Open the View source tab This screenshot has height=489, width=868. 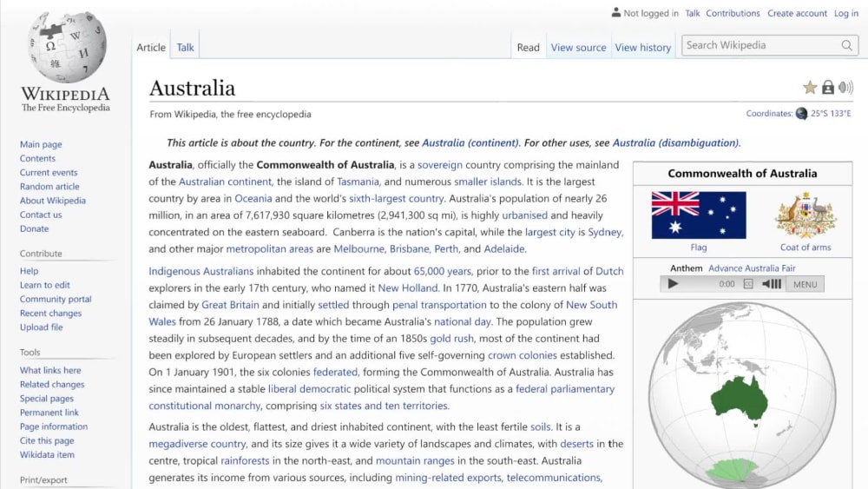point(578,47)
